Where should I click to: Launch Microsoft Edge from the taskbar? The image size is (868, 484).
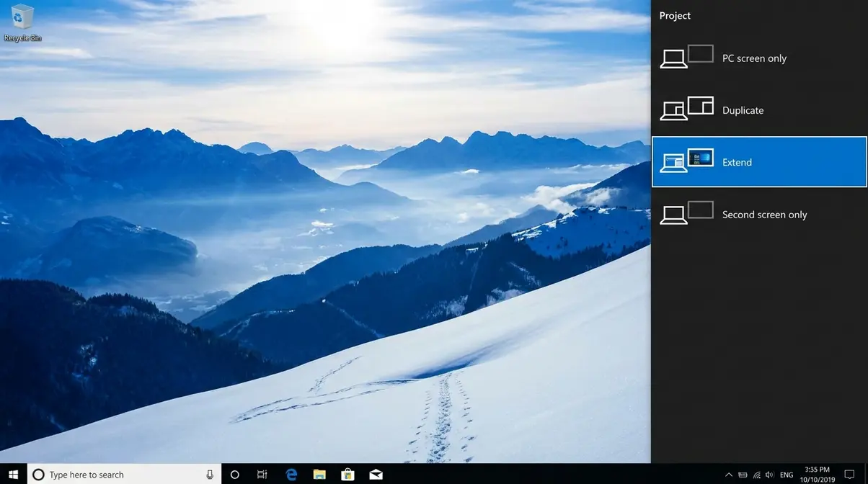[291, 475]
